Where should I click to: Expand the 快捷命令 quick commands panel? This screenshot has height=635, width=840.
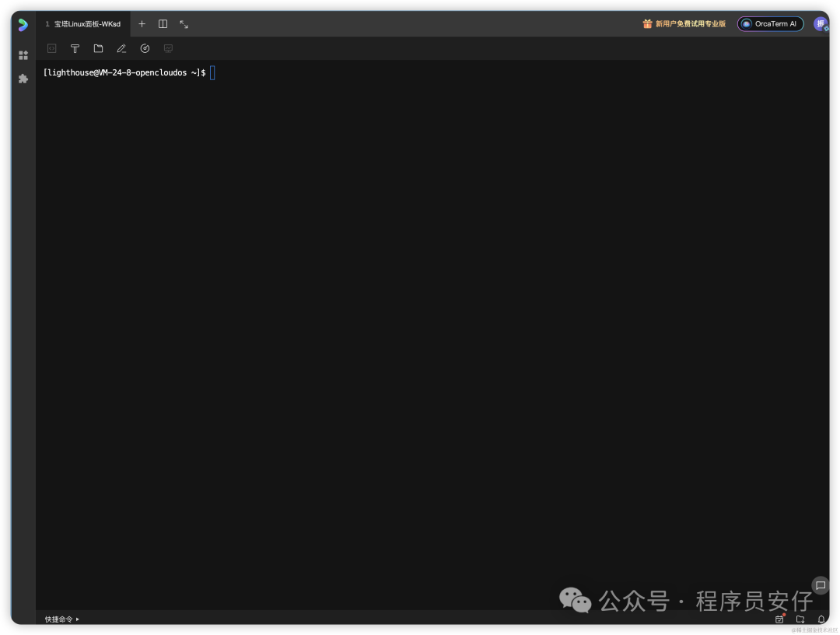point(61,619)
